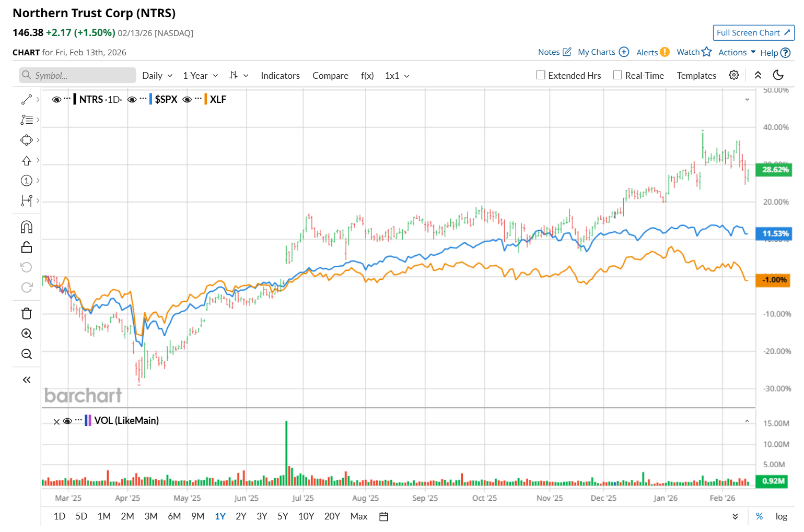
Task: Zoom in on the chart
Action: [27, 334]
